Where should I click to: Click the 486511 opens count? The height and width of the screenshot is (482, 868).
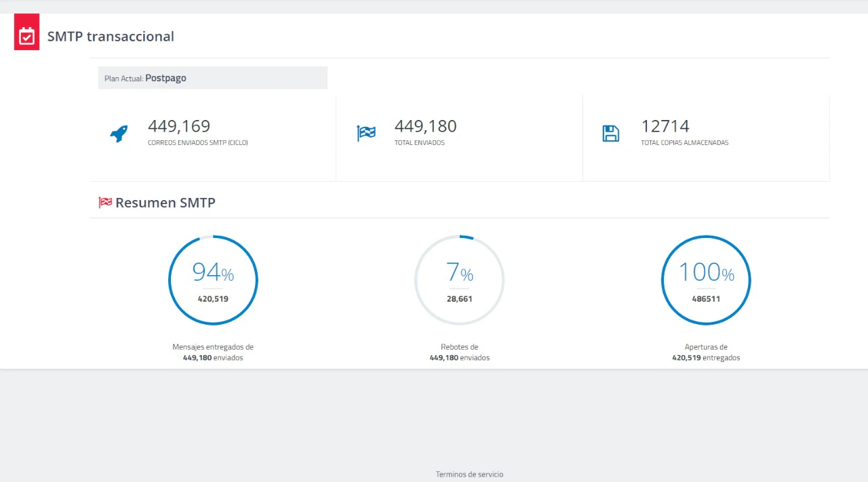(706, 299)
